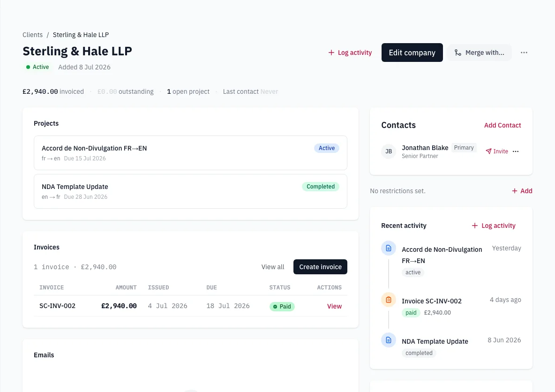The height and width of the screenshot is (392, 555).
Task: Click the INVOICE column header
Action: pos(52,287)
